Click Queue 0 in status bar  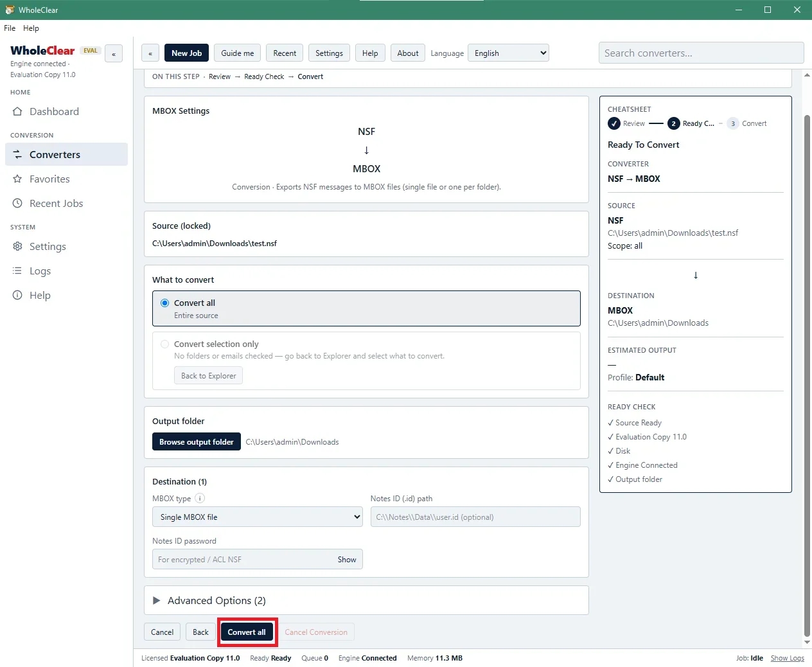315,658
